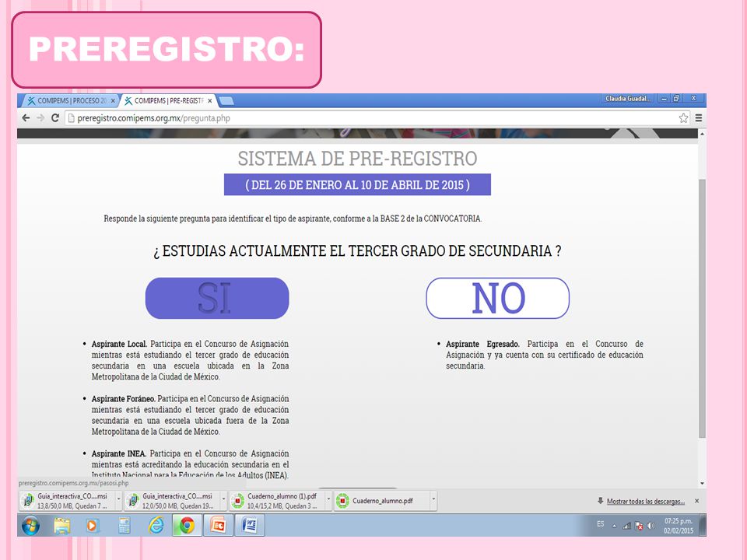Open first Guia_interactiva_CO...msi download item
The width and height of the screenshot is (747, 560).
point(67,500)
